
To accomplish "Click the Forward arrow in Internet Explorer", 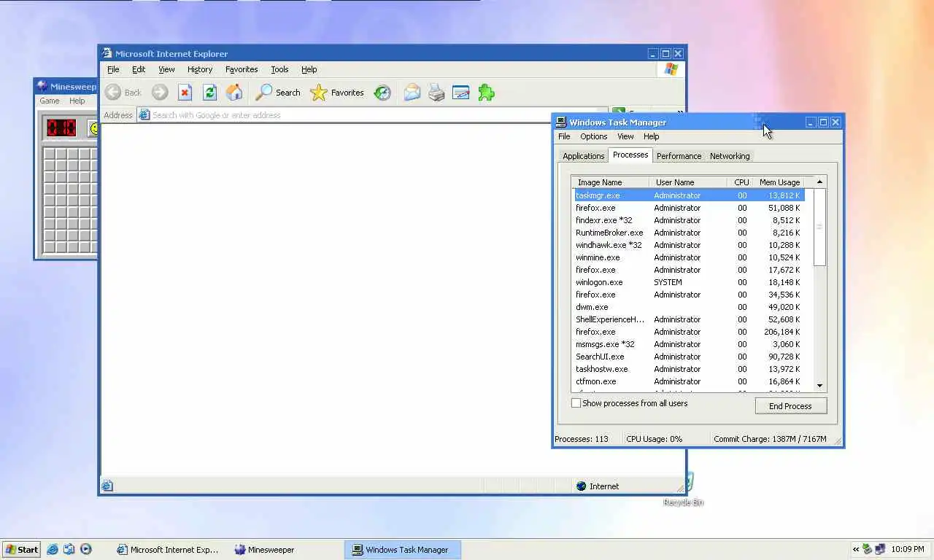I will pyautogui.click(x=160, y=93).
